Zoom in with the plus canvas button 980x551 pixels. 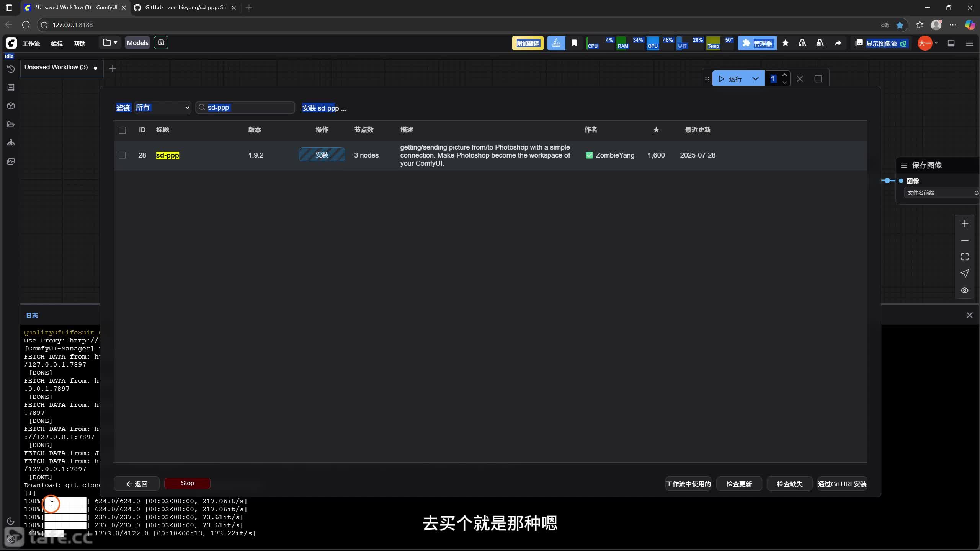tap(965, 223)
